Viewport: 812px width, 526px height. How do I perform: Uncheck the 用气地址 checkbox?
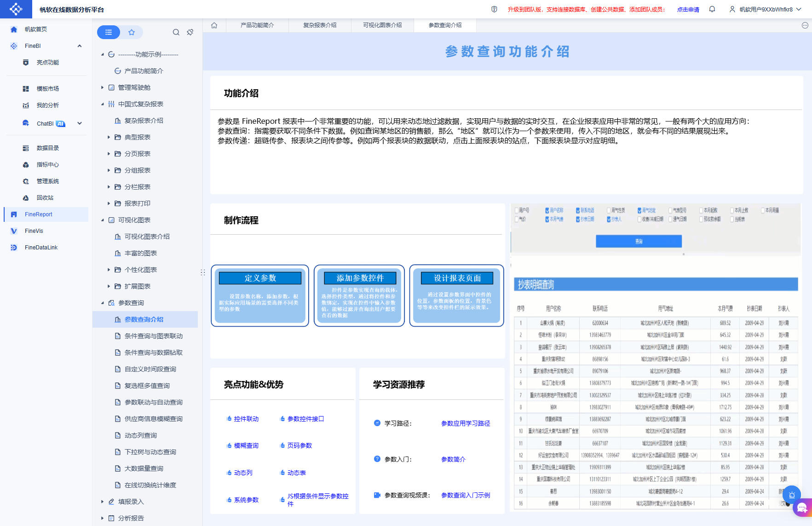click(639, 210)
